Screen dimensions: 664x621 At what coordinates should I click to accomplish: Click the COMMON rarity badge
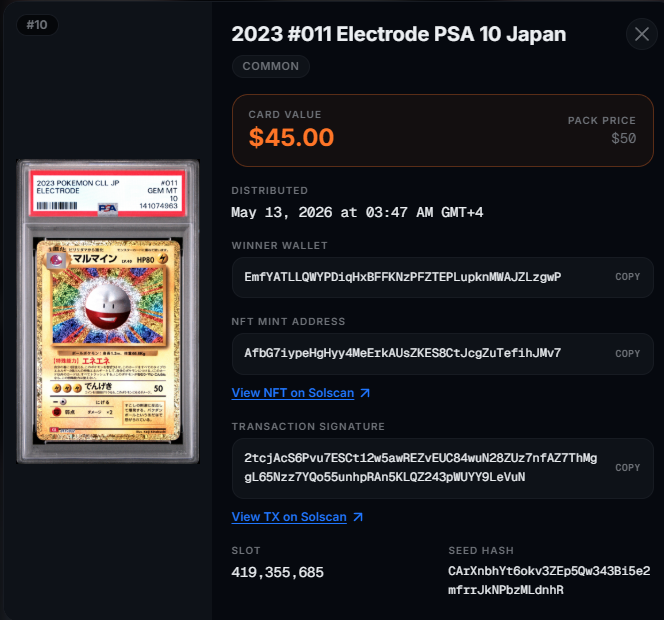coord(271,66)
